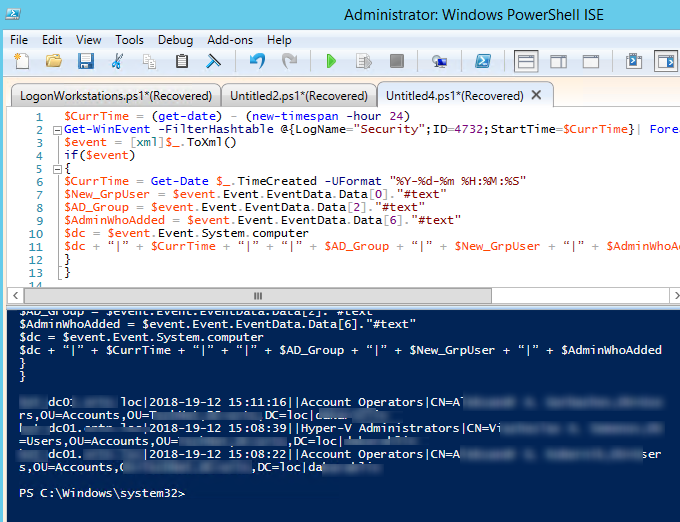Open the Debug menu
Screen dimensions: 680x522
[x=175, y=40]
